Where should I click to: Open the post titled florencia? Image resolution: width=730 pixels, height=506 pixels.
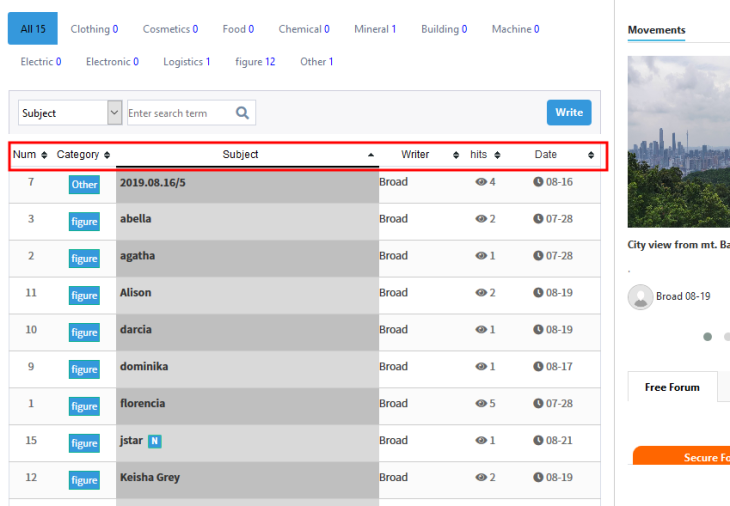click(x=142, y=403)
